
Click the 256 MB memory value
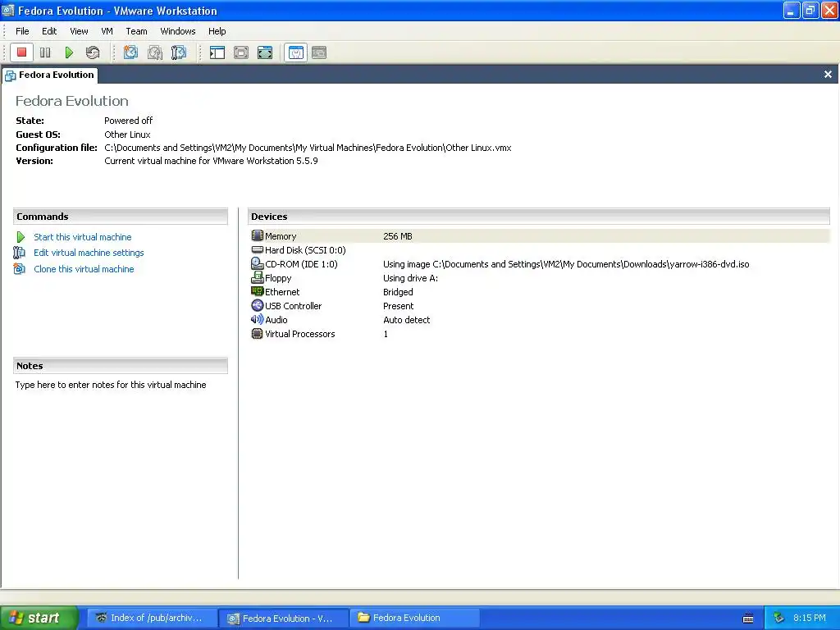398,236
